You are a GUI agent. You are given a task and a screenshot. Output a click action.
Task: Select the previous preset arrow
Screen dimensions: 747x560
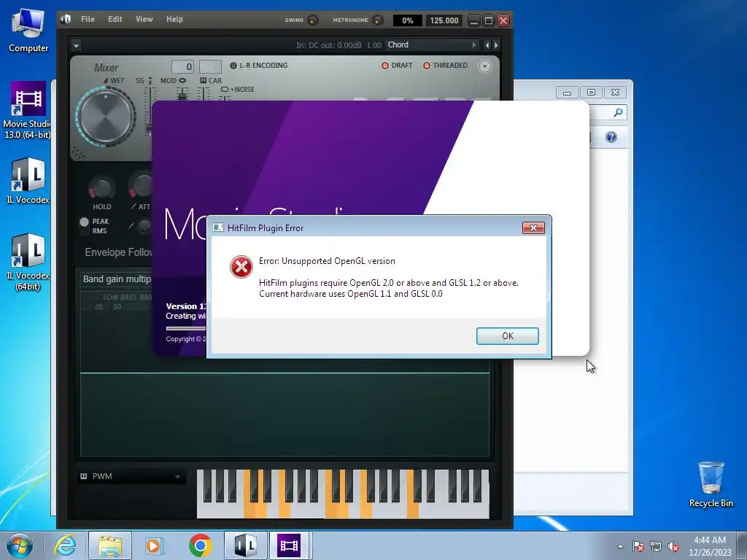click(487, 44)
